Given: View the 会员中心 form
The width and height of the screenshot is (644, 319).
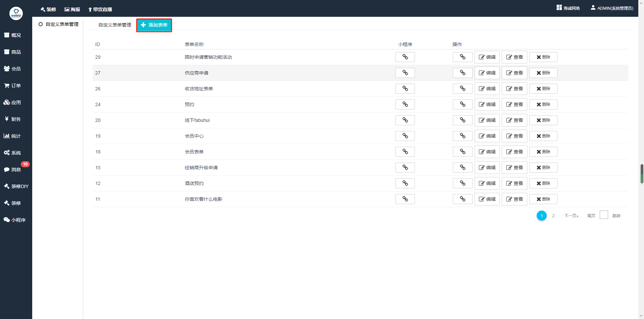Looking at the screenshot, I should pyautogui.click(x=515, y=136).
